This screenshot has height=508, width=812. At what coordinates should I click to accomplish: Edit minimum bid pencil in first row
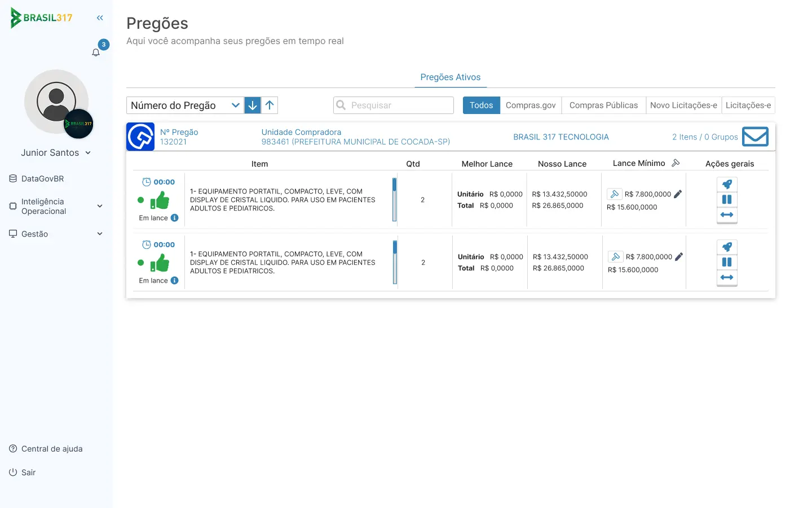678,194
